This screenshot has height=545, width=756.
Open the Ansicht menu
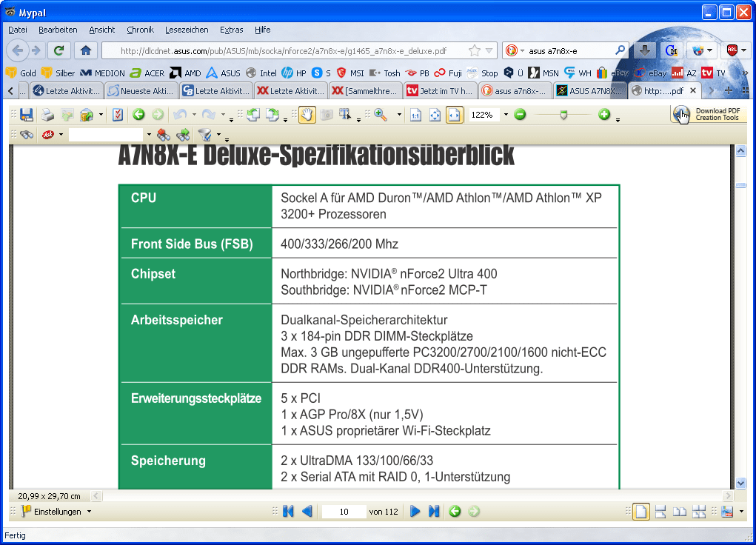click(102, 30)
